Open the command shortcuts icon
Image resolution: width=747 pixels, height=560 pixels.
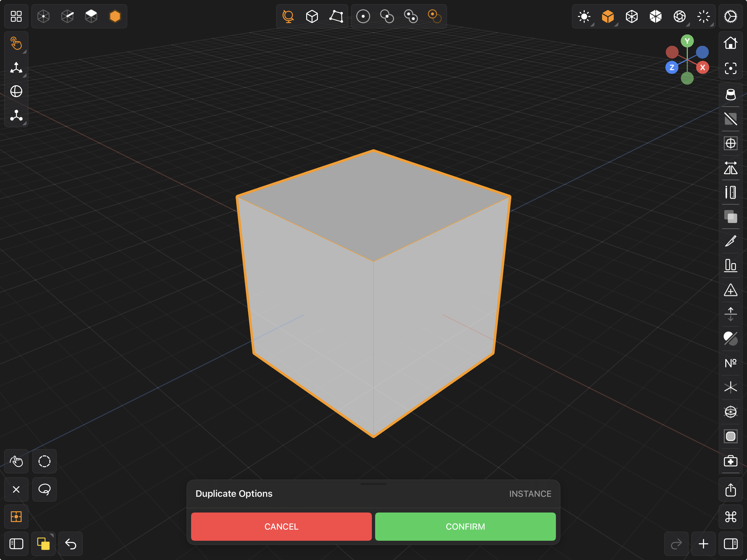[731, 517]
